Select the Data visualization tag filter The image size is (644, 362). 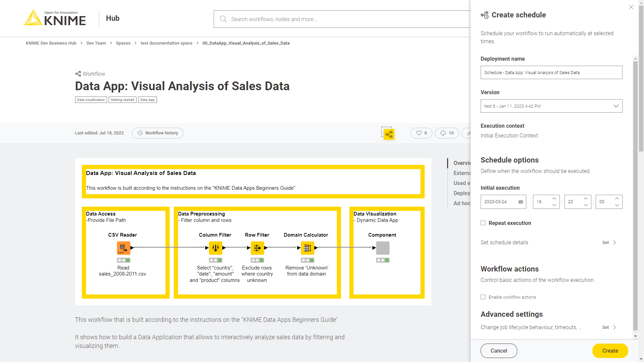pyautogui.click(x=90, y=100)
